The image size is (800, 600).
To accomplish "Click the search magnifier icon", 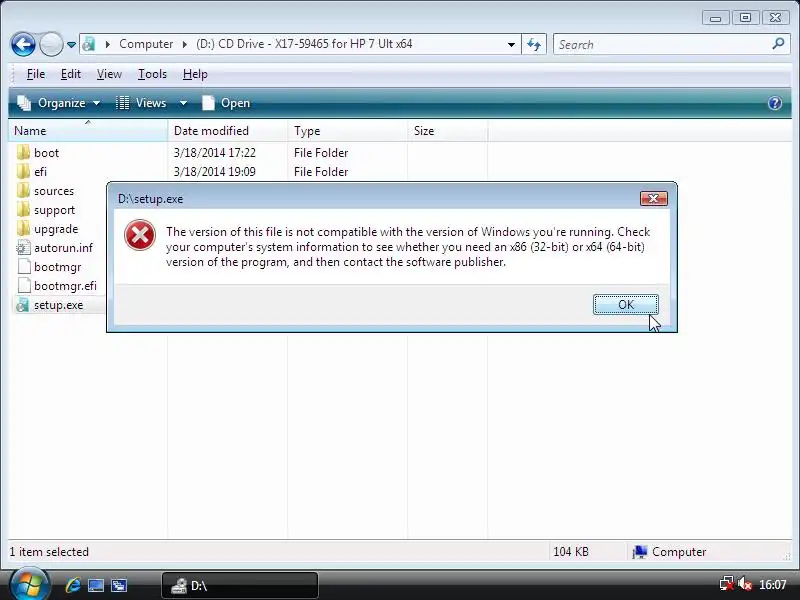I will tap(779, 44).
